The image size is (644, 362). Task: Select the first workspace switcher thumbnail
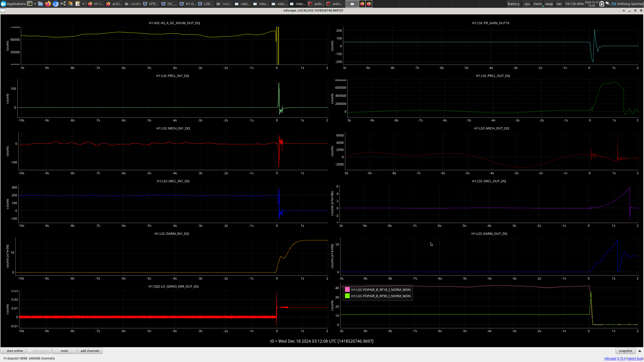[x=352, y=4]
